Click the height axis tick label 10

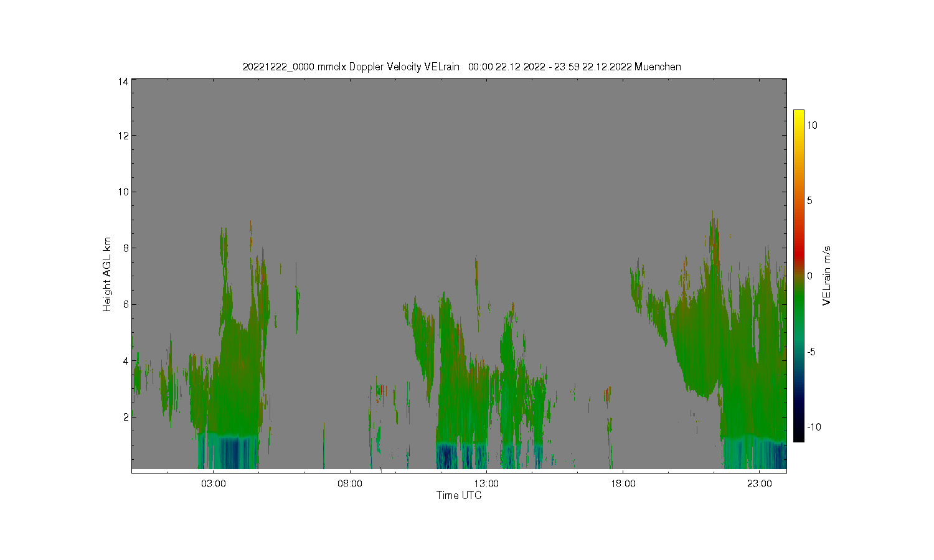pos(123,192)
